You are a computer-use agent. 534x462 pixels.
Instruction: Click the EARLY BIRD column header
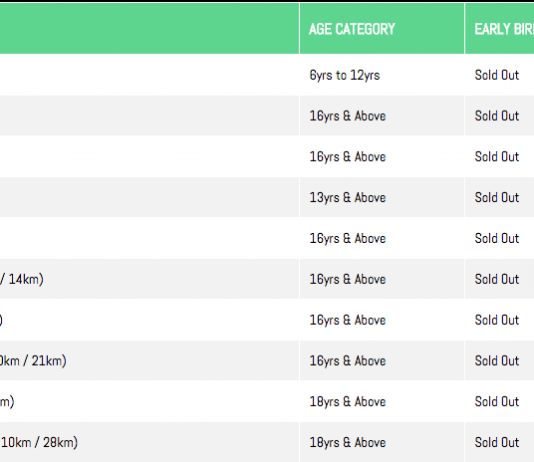point(504,29)
